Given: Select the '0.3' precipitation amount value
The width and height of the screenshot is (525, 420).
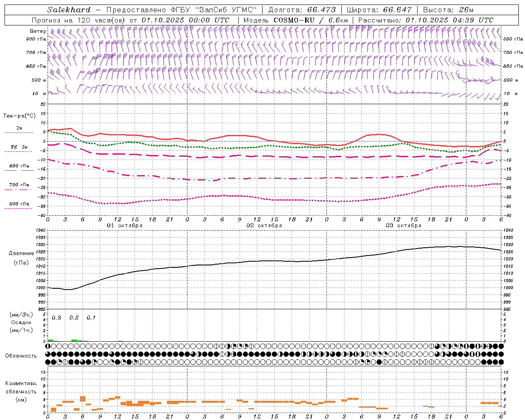Looking at the screenshot, I should click(57, 318).
